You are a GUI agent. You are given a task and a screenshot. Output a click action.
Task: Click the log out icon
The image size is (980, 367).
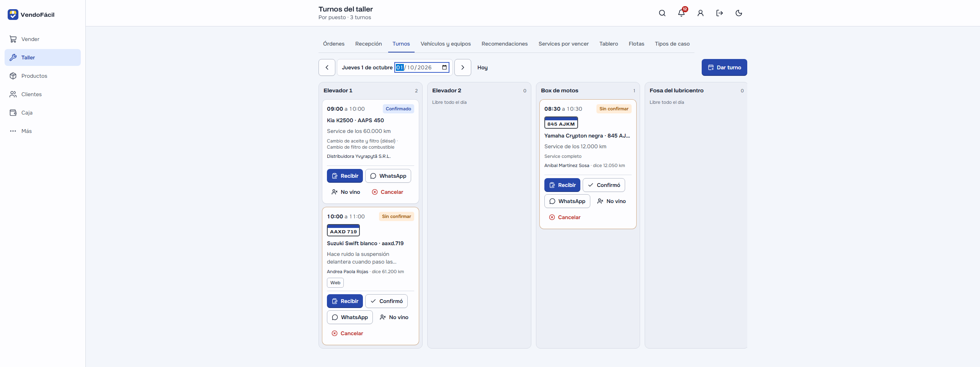720,13
